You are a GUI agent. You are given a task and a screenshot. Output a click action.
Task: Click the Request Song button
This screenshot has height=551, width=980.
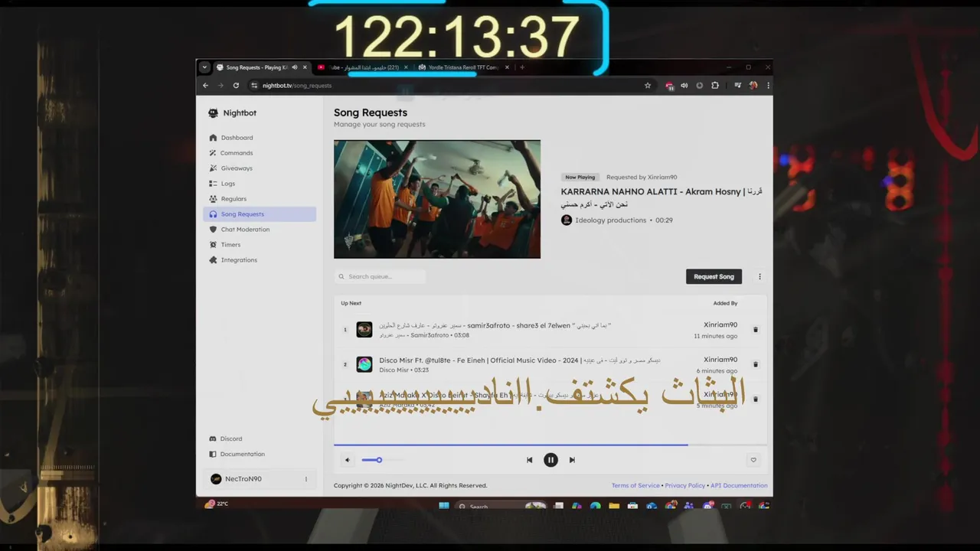tap(714, 276)
